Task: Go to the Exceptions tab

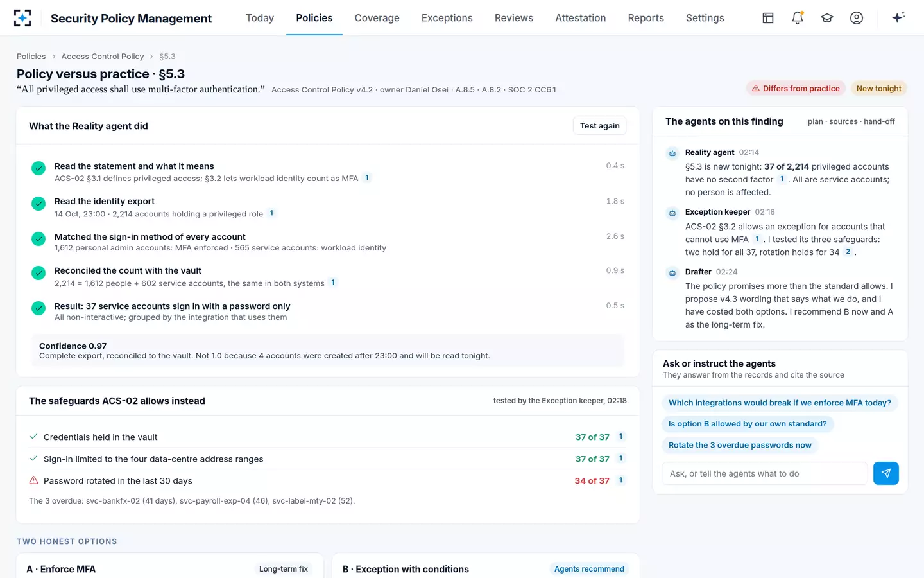Action: tap(447, 18)
